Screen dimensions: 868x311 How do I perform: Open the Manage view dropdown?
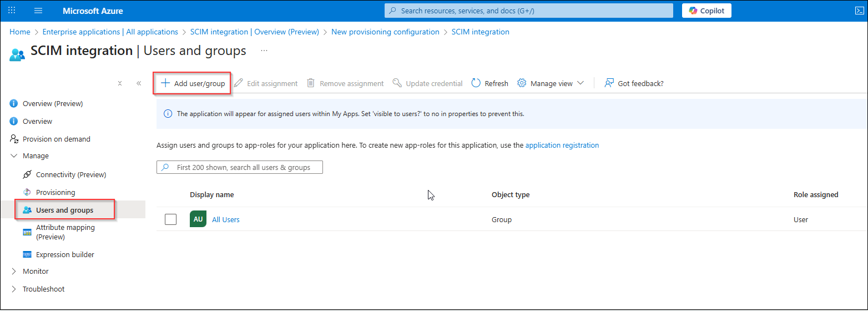click(551, 83)
